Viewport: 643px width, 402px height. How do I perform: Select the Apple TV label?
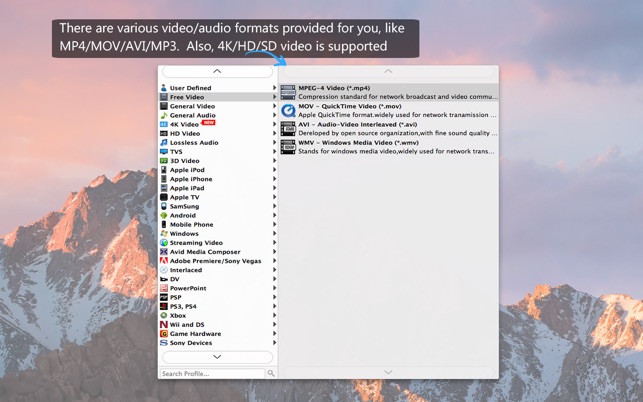pyautogui.click(x=185, y=197)
